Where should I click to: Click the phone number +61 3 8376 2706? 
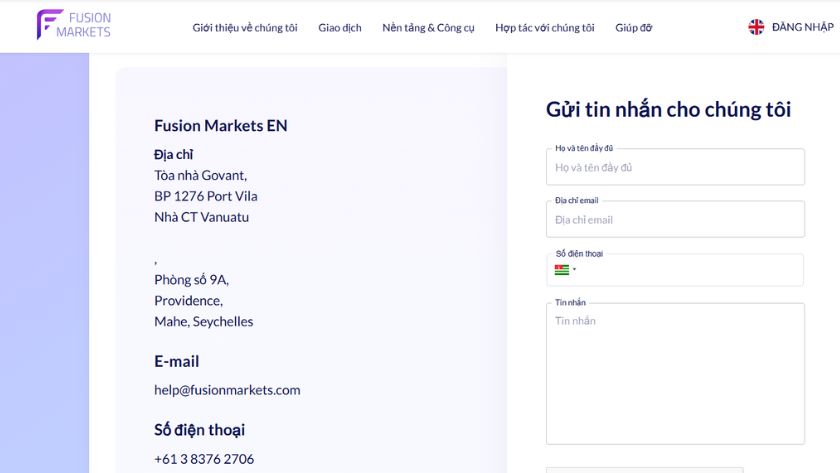click(204, 459)
